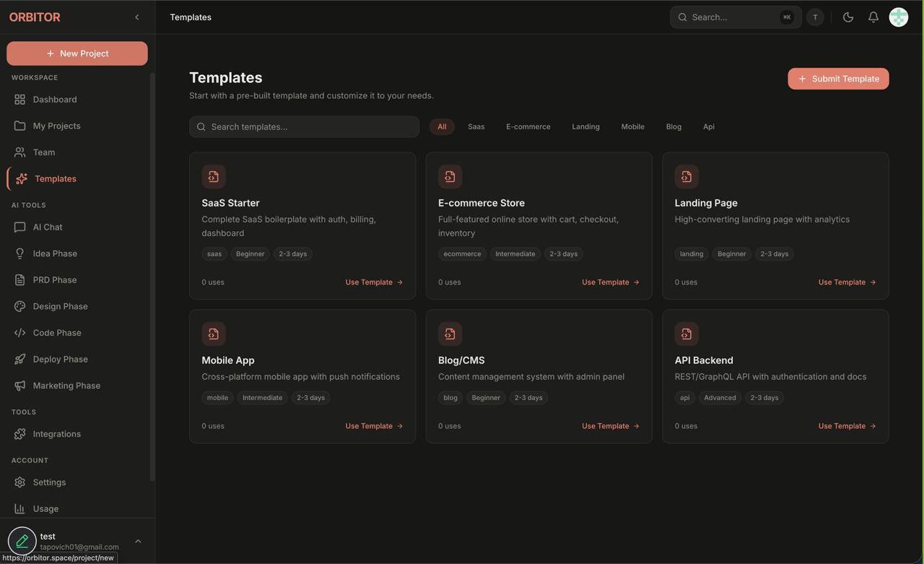The width and height of the screenshot is (924, 564).
Task: Open Integrations via puzzle icon
Action: (19, 434)
